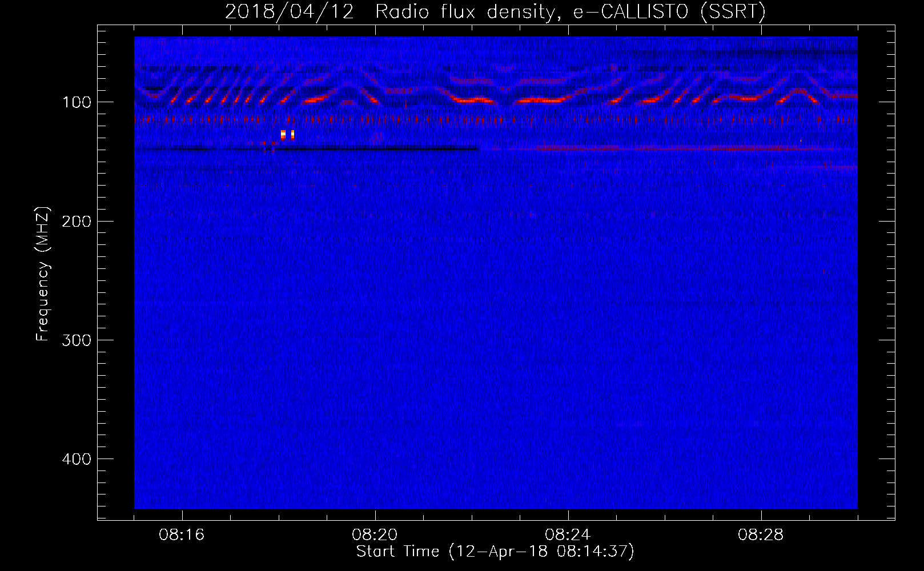The image size is (924, 571).
Task: Click the 08:20 time tick label
Action: point(375,535)
